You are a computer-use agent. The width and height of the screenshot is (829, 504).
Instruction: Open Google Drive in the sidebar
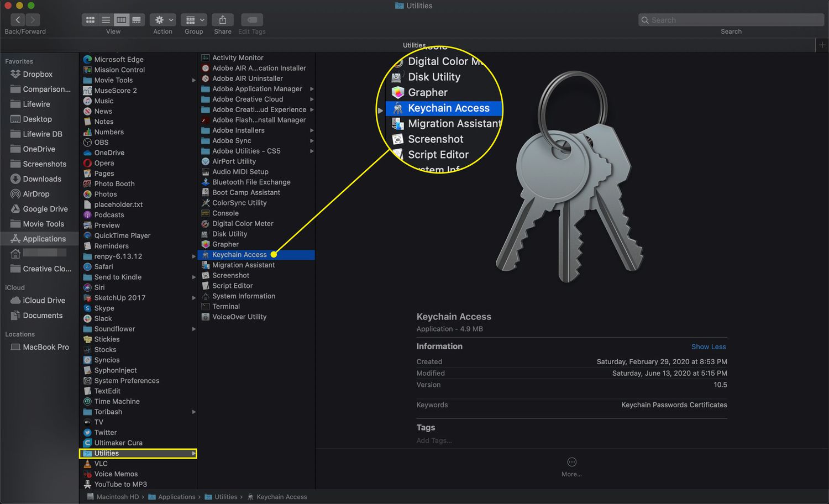click(45, 209)
